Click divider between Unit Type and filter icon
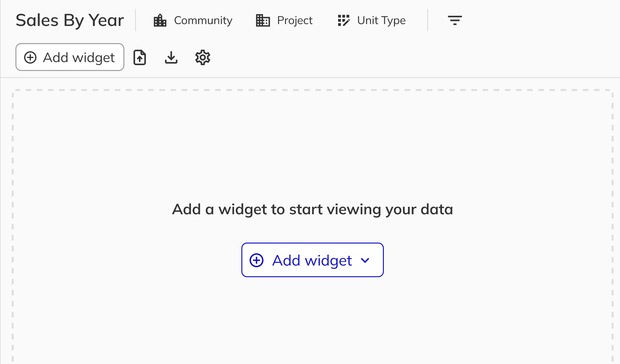The image size is (620, 364). click(428, 20)
